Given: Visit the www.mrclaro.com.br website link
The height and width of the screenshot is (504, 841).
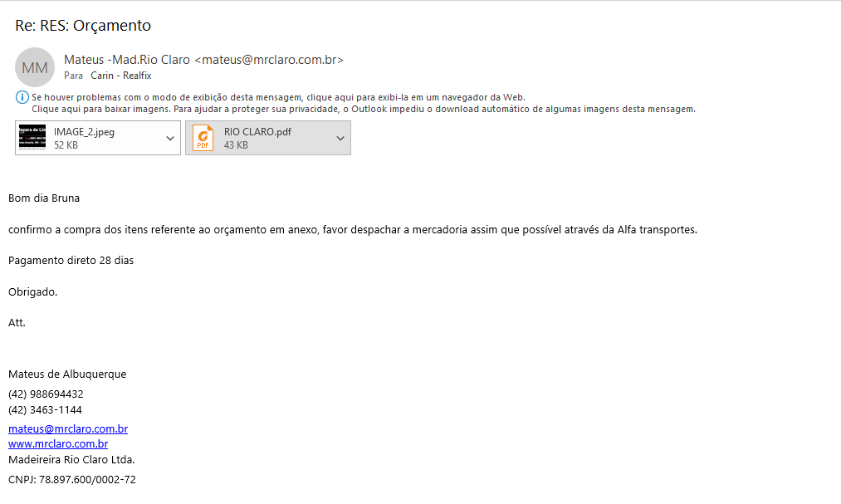Looking at the screenshot, I should 58,444.
